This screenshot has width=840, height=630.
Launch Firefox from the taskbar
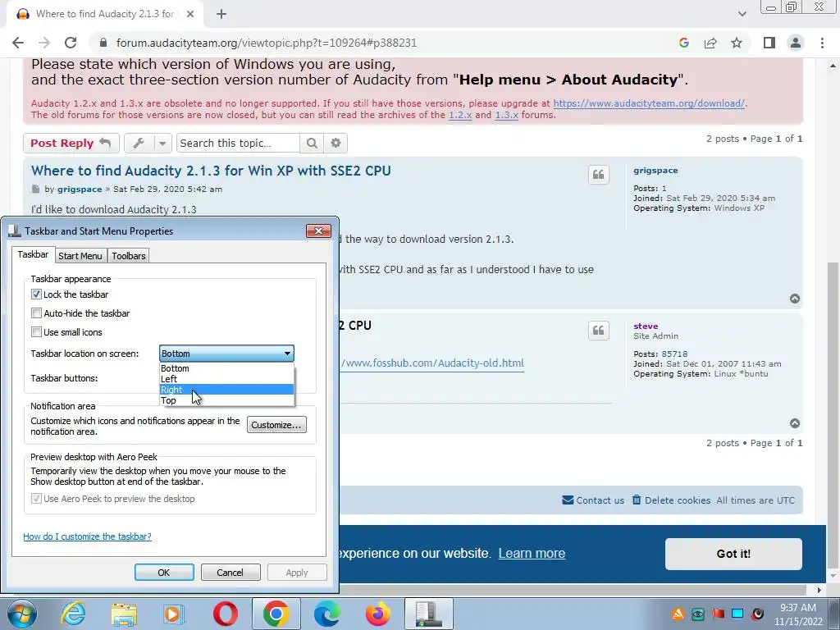(x=377, y=614)
